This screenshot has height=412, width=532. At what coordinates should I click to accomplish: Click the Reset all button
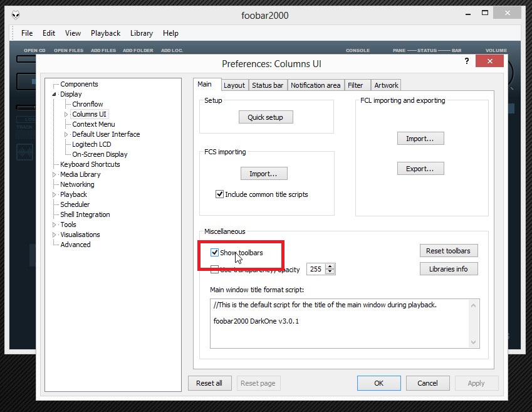(x=210, y=383)
